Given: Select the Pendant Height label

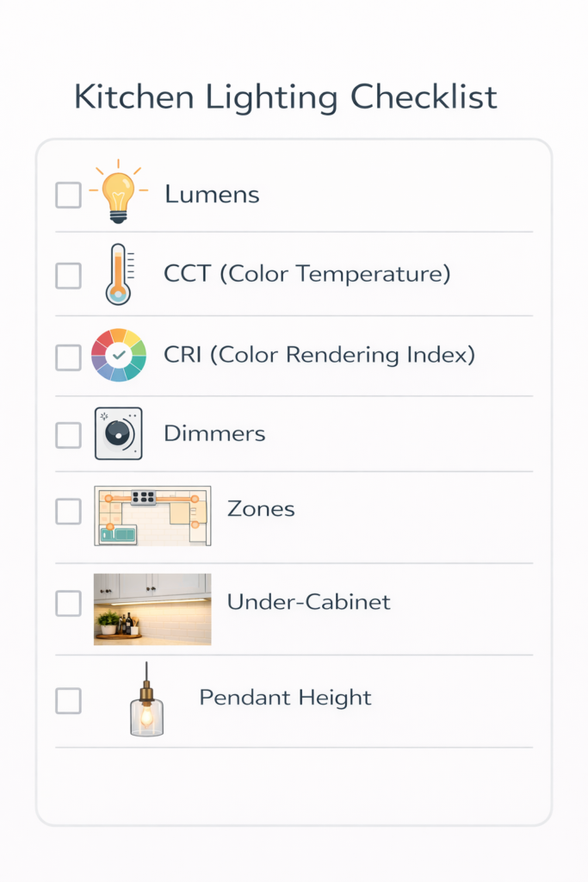Looking at the screenshot, I should [x=285, y=698].
